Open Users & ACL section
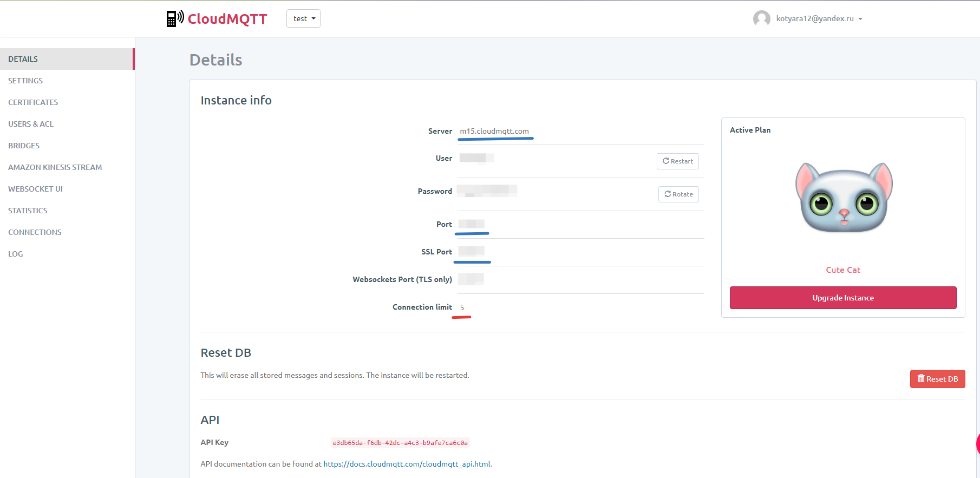980x478 pixels. 31,124
